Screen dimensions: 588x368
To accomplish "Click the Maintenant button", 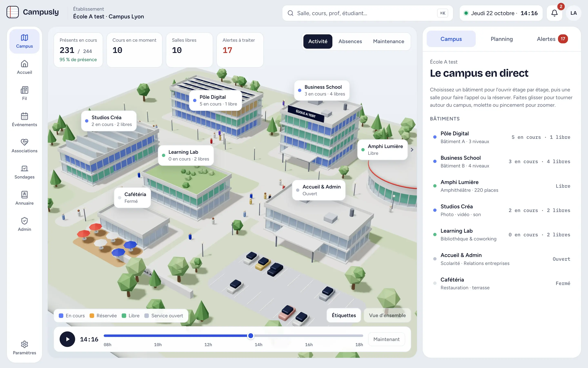I will [386, 339].
